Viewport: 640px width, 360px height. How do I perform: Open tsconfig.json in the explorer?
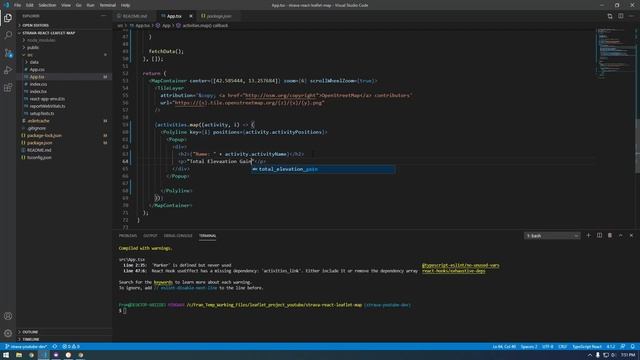[39, 157]
